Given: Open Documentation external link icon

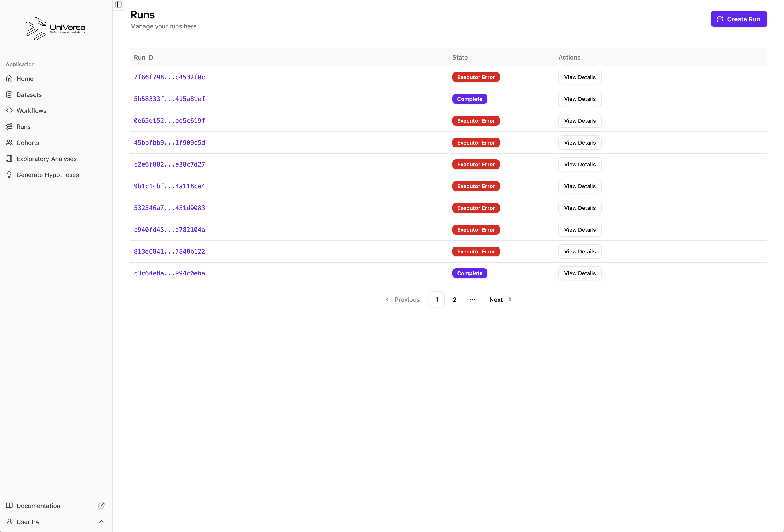Looking at the screenshot, I should point(101,505).
